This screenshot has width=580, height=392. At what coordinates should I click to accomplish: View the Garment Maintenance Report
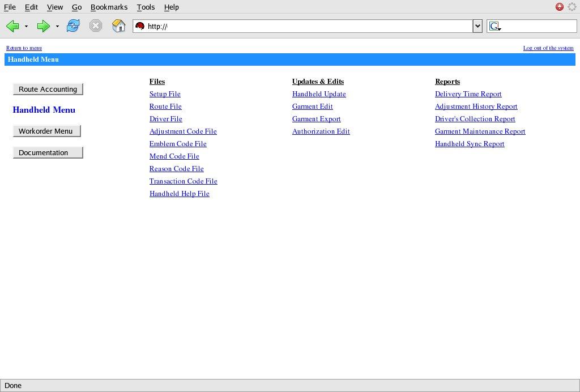[480, 131]
